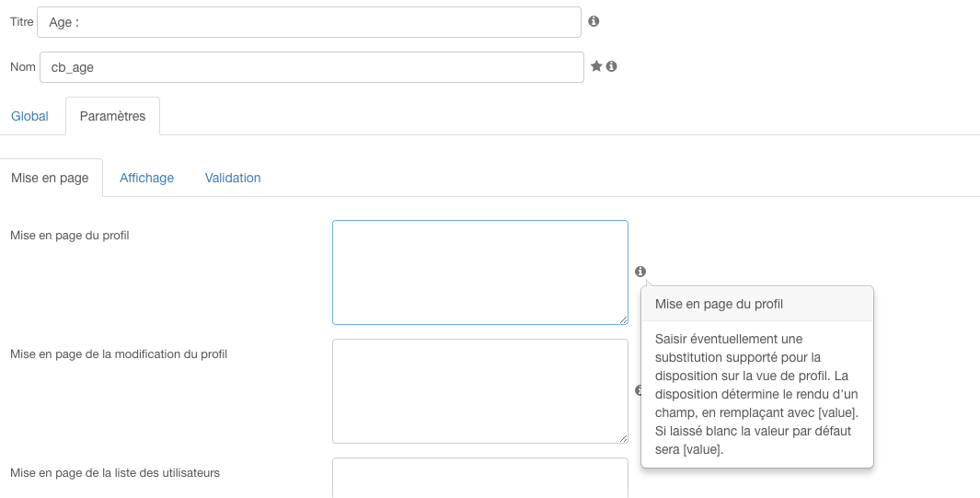Click the "Mise en page de la liste des utilisateurs" label
Viewport: 980px width, 498px height.
[115, 472]
